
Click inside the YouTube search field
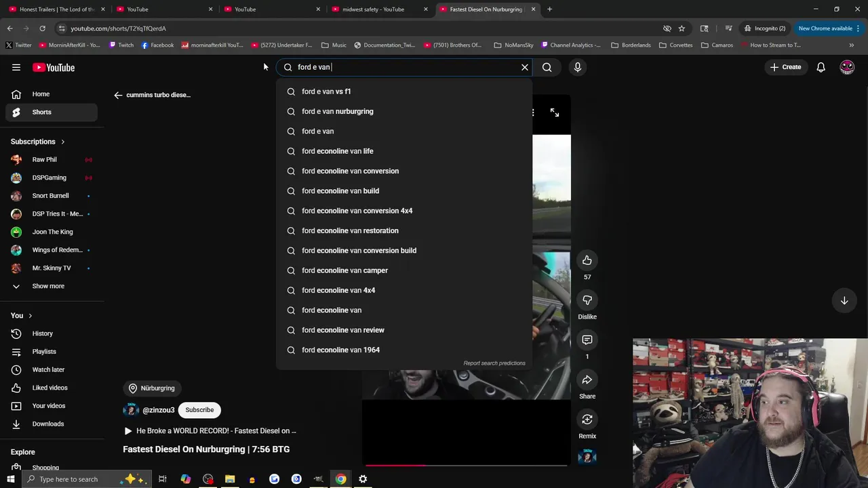pyautogui.click(x=403, y=67)
